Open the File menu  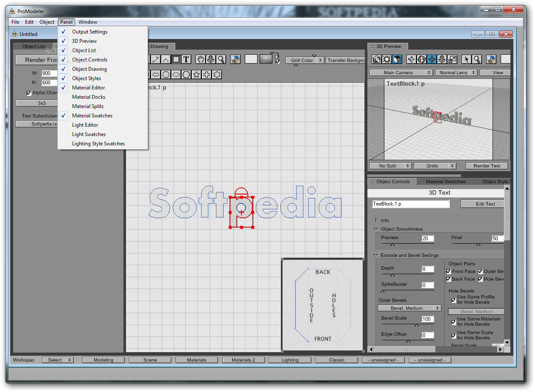click(x=15, y=22)
